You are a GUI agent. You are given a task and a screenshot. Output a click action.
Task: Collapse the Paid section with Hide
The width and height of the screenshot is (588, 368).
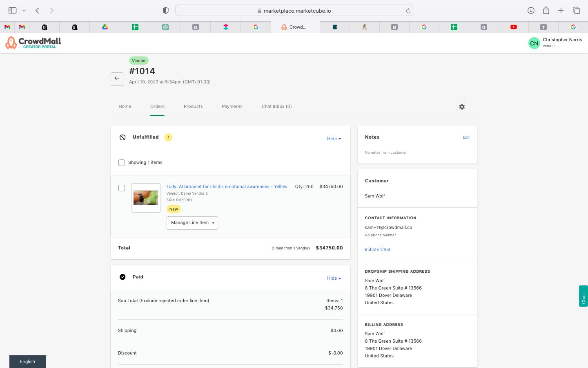334,278
